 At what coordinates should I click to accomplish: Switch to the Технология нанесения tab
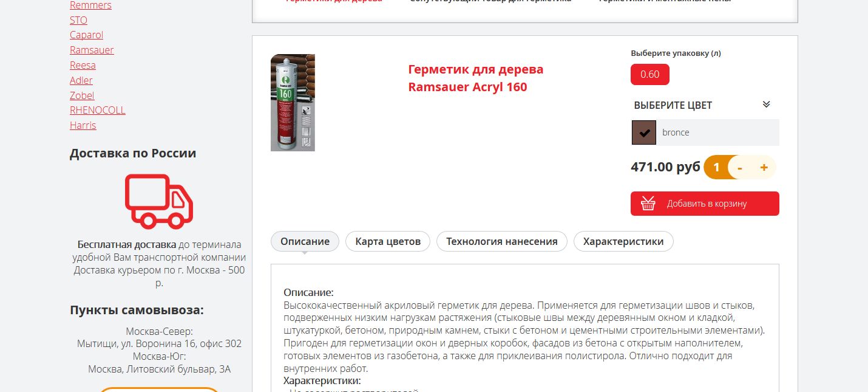(x=502, y=241)
